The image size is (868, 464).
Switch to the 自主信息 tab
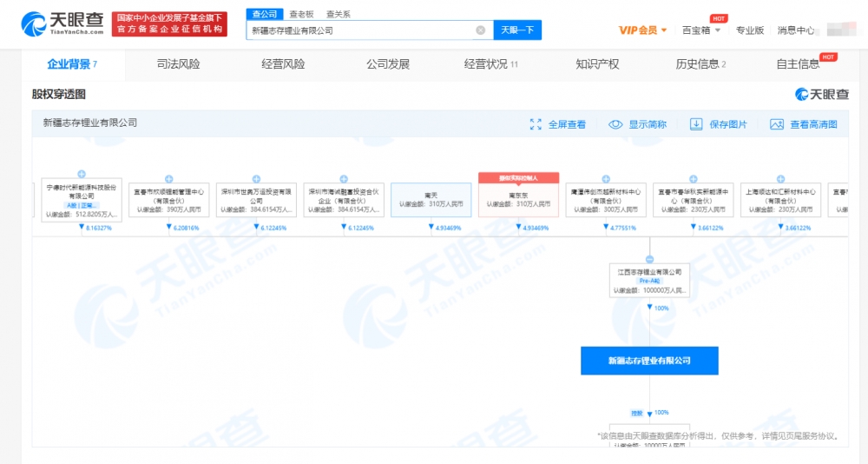(x=798, y=64)
